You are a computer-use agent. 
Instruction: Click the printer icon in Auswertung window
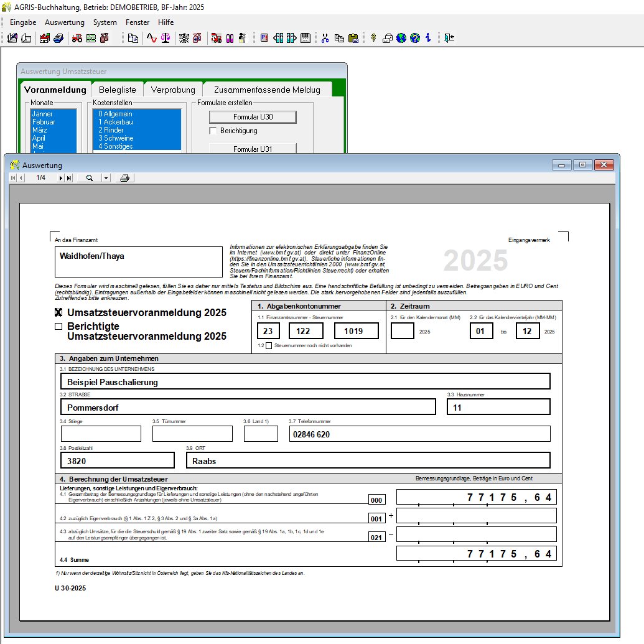124,178
